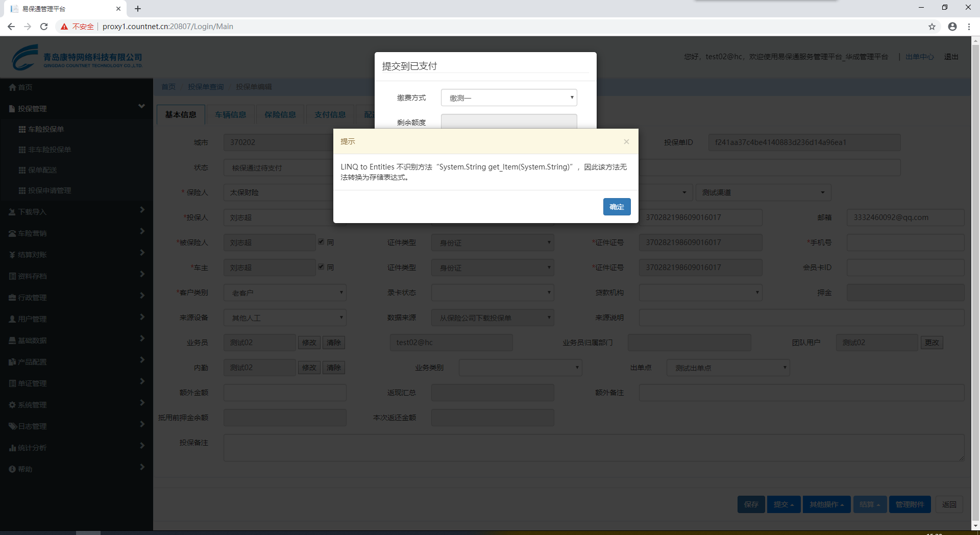Open the 结算 button menu
Viewport: 980px width, 535px height.
[870, 504]
